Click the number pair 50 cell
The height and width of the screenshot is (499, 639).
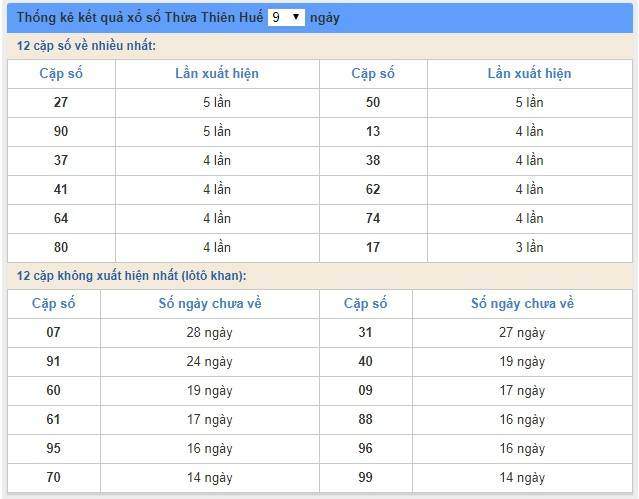click(x=373, y=102)
